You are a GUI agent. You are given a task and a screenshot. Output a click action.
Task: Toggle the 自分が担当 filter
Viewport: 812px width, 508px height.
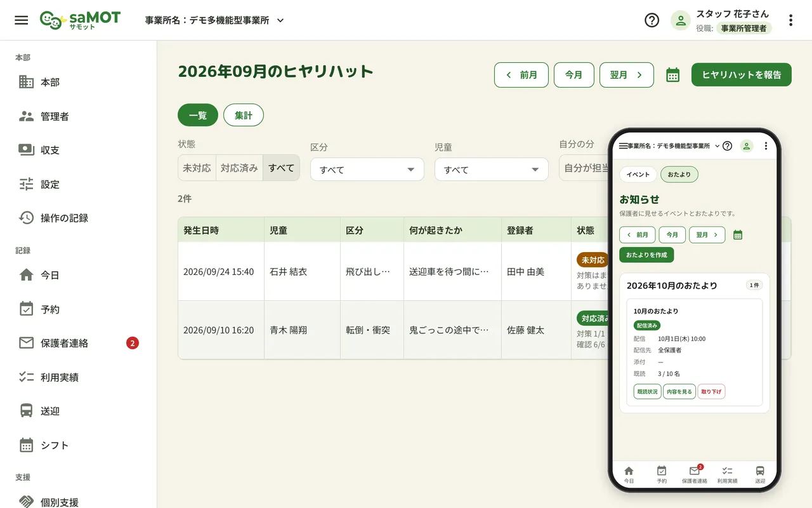pyautogui.click(x=584, y=168)
